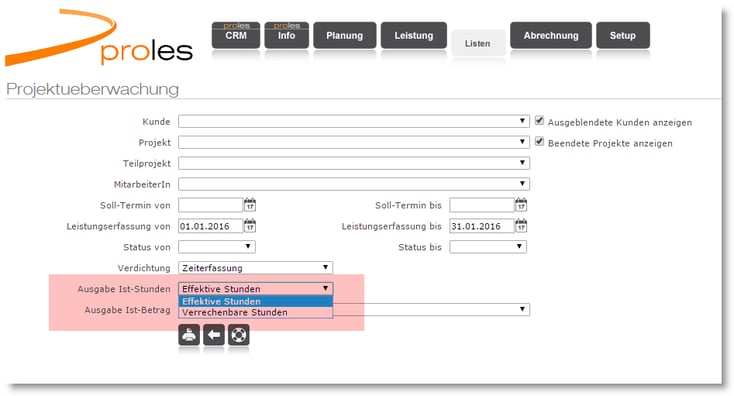Image resolution: width=734 pixels, height=396 pixels.
Task: Toggle Beendete Projekte anzeigen checkbox
Action: click(x=539, y=141)
